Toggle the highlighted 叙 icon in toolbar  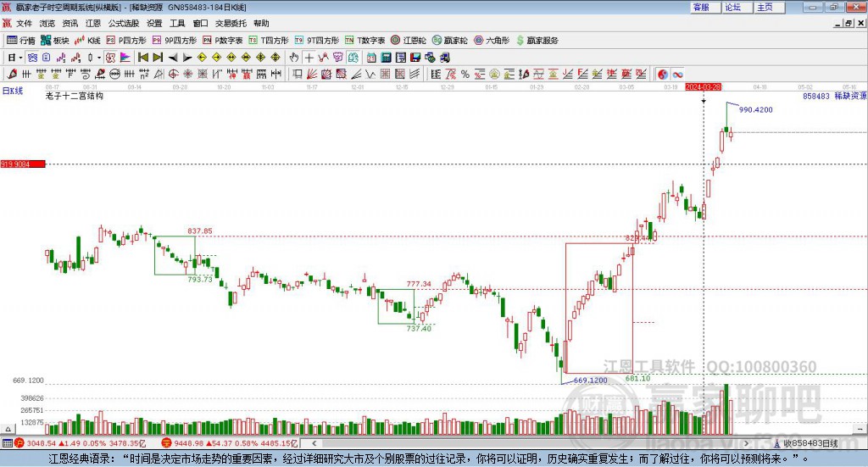[x=111, y=58]
